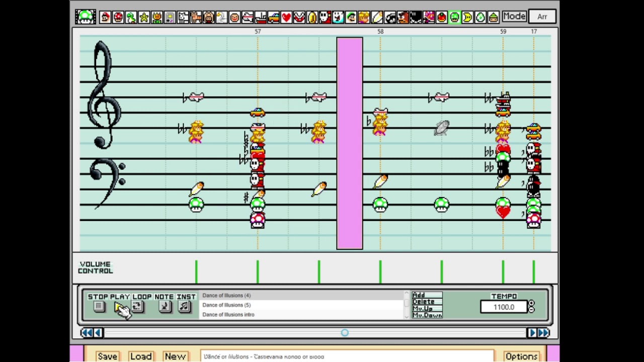Select the Coin instrument icon

(312, 17)
